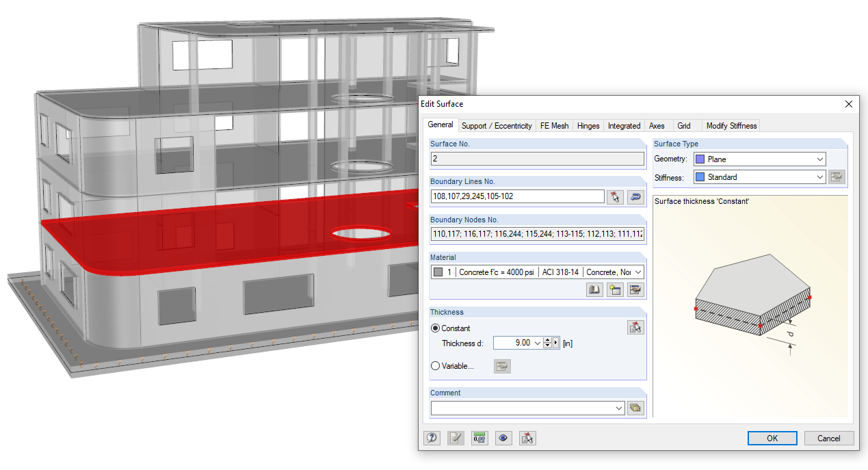Open the Edit Units and Decimal Places icon

click(479, 438)
